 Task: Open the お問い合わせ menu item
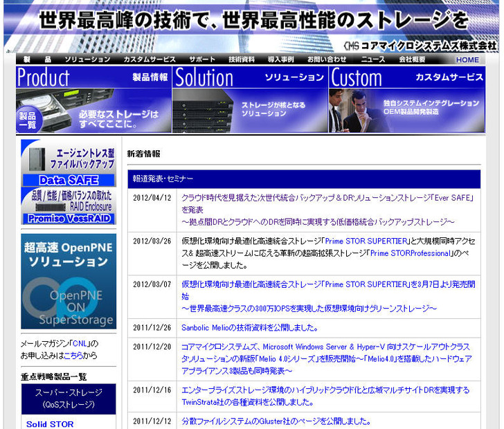(327, 60)
